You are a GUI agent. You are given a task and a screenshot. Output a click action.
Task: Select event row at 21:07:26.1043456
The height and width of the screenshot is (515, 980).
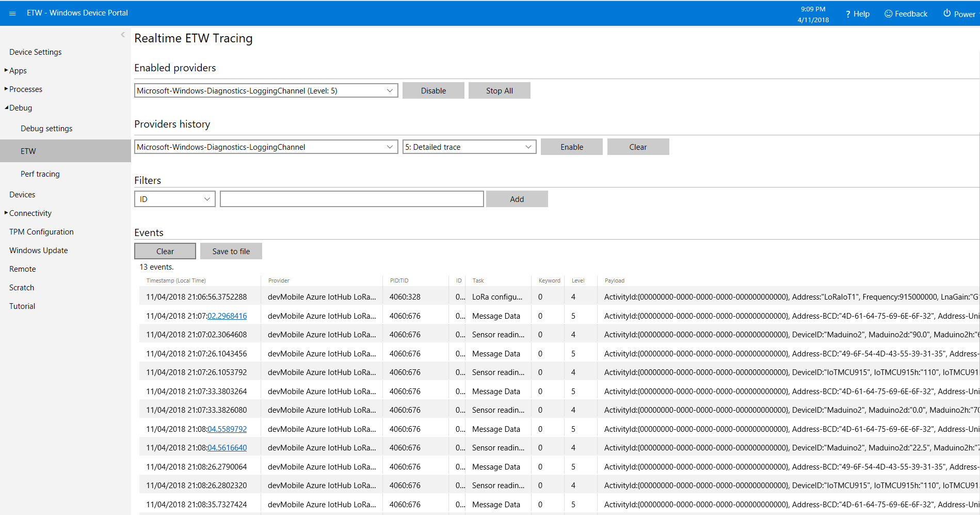point(559,354)
